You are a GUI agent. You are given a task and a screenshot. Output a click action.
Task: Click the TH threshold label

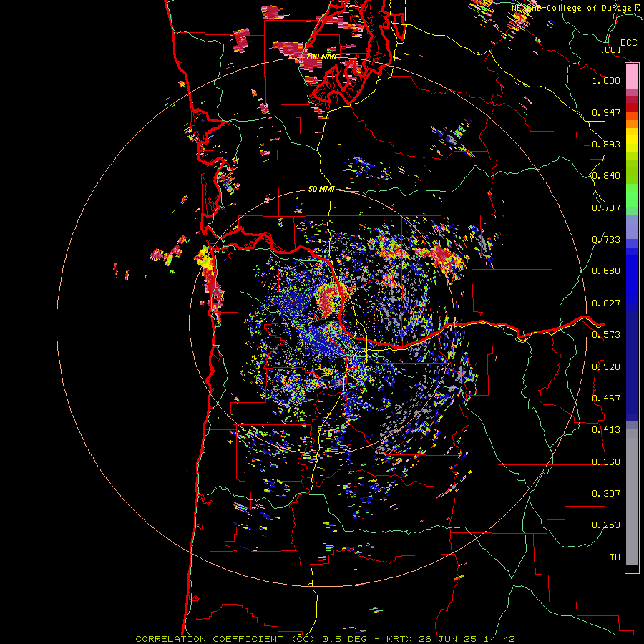(615, 557)
